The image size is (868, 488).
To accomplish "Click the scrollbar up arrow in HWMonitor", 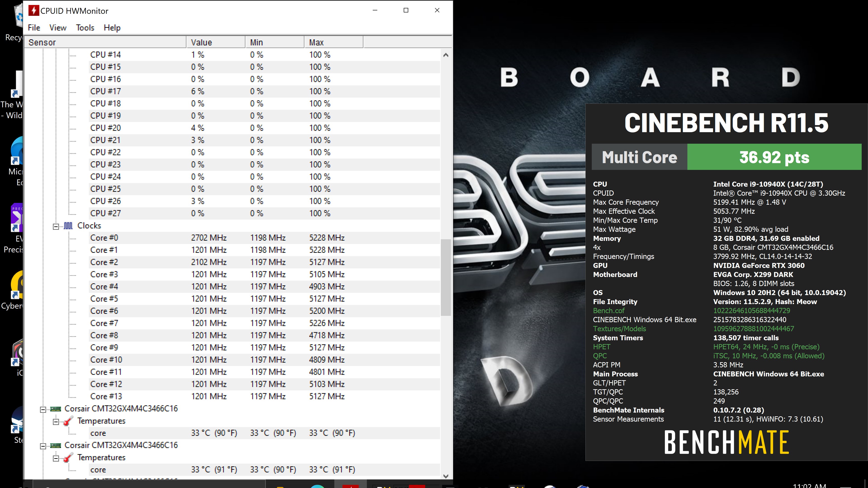I will (x=446, y=55).
